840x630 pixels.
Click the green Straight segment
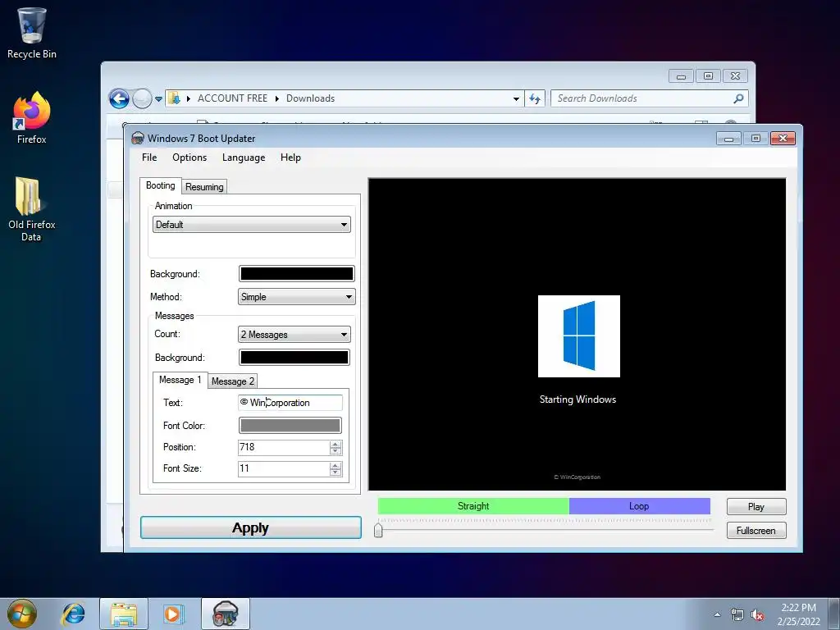tap(473, 506)
